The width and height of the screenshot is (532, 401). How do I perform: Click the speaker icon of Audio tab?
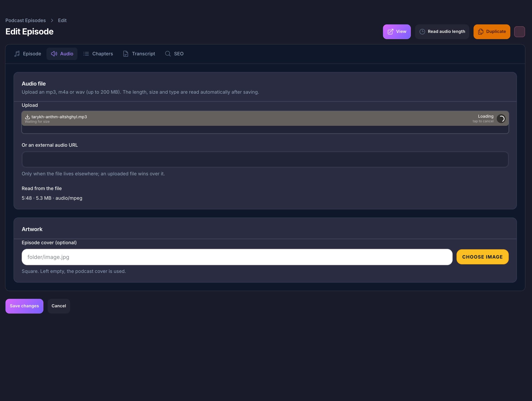tap(54, 54)
